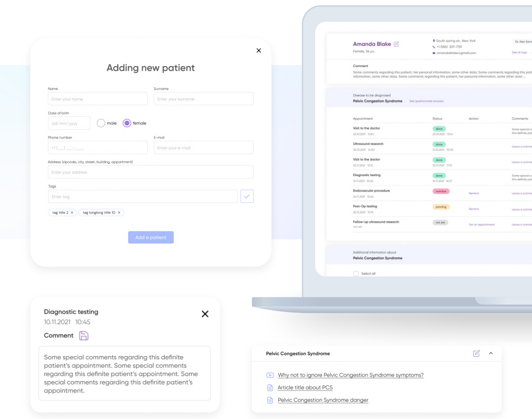The width and height of the screenshot is (532, 419).
Task: Confirm tag with the checkmark button
Action: 247,197
